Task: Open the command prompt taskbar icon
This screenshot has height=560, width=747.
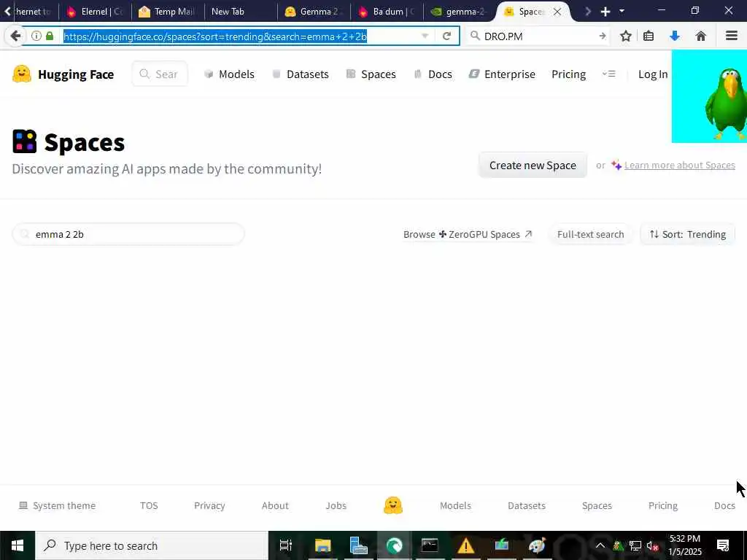Action: (x=430, y=545)
